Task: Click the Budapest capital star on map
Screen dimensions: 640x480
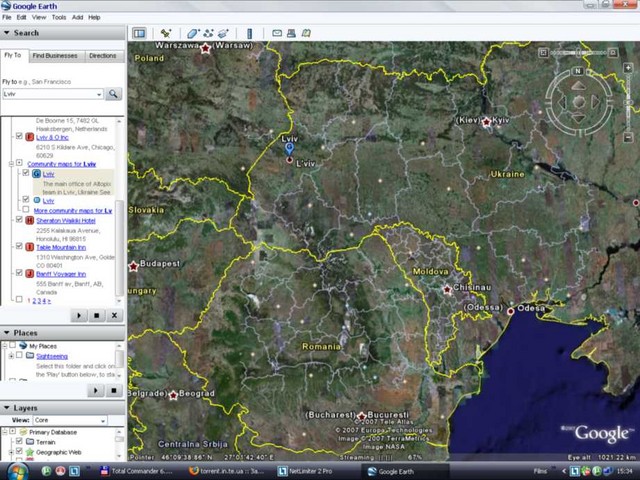Action: click(x=133, y=267)
